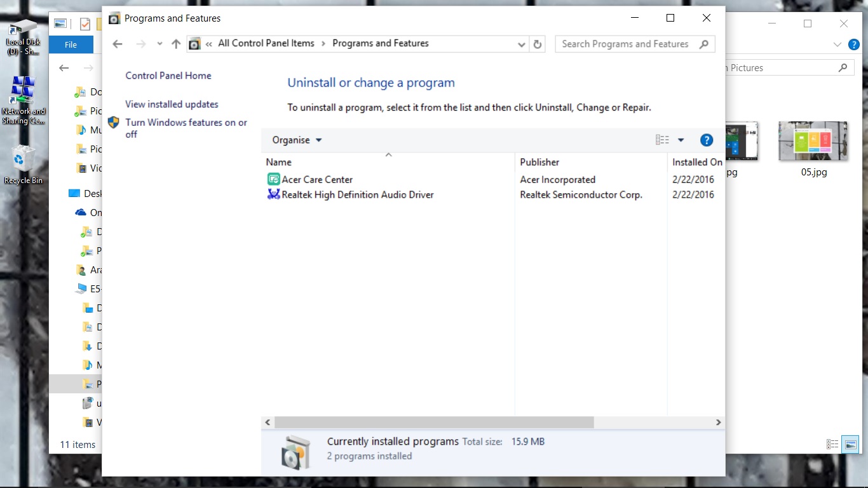Click the Realtek audio driver program icon

[273, 194]
